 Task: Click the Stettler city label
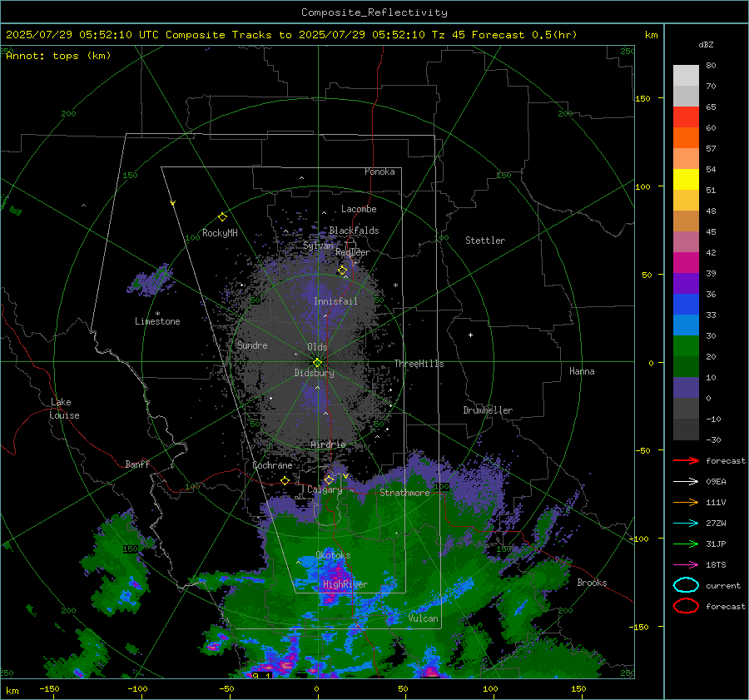485,241
